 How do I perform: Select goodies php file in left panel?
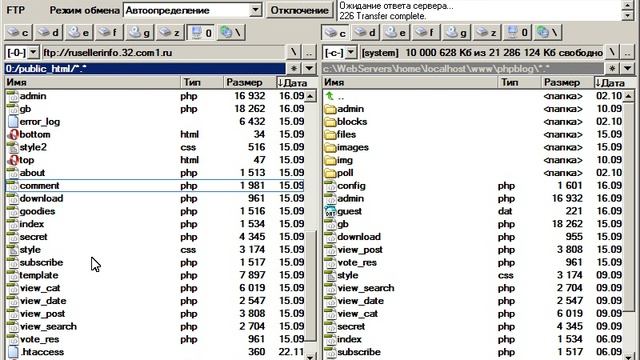(155, 211)
